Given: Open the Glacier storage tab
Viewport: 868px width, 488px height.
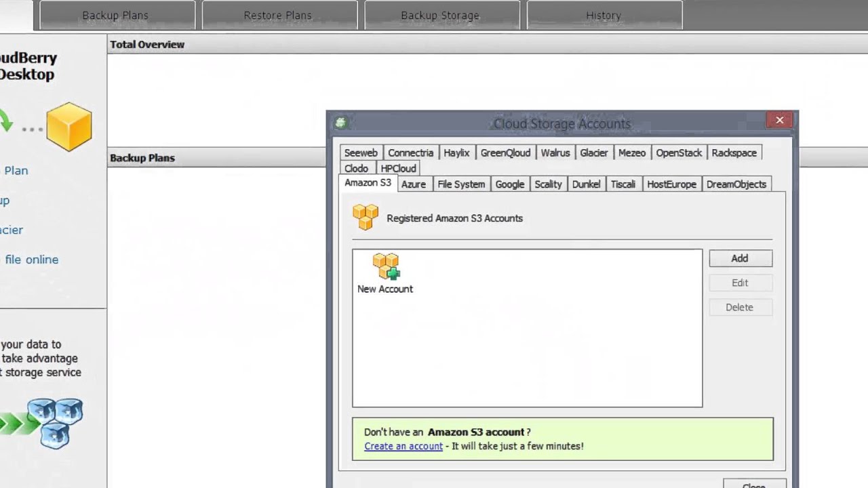Looking at the screenshot, I should point(594,152).
